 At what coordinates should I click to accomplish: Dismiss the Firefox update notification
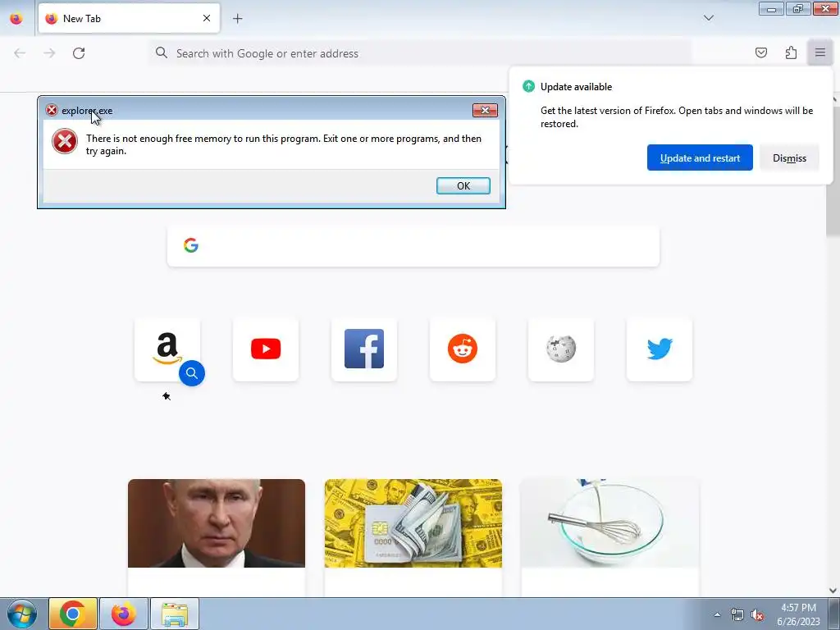pos(789,158)
